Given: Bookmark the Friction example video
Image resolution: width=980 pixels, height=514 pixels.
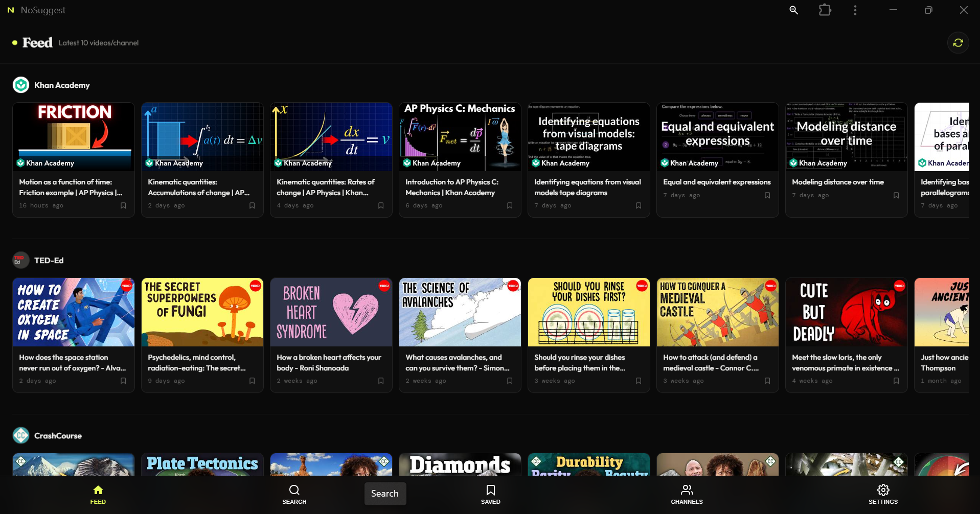Looking at the screenshot, I should pyautogui.click(x=123, y=205).
